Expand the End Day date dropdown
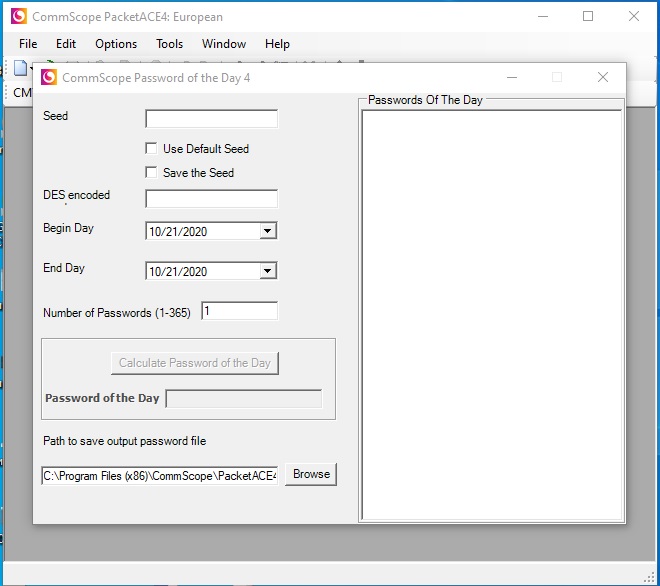This screenshot has height=586, width=660. 267,271
